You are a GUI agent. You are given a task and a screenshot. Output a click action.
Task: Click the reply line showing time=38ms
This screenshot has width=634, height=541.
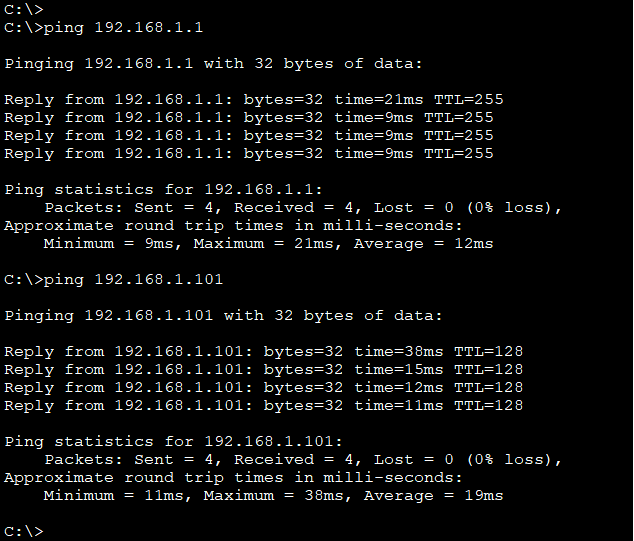click(263, 351)
